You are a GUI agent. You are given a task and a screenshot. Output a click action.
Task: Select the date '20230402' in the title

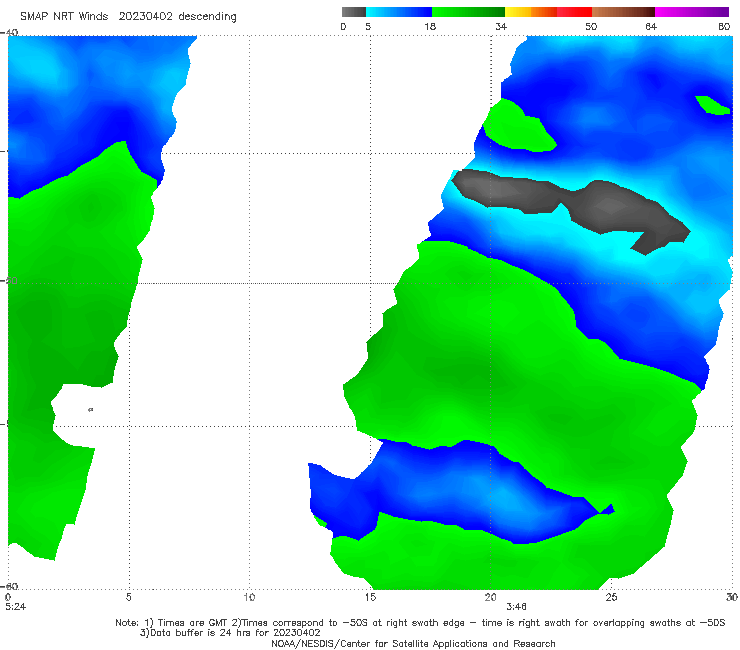(x=145, y=17)
